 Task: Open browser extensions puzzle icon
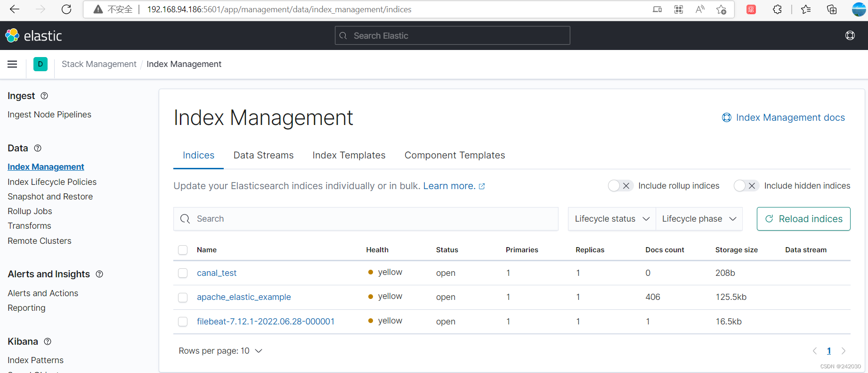pos(777,9)
